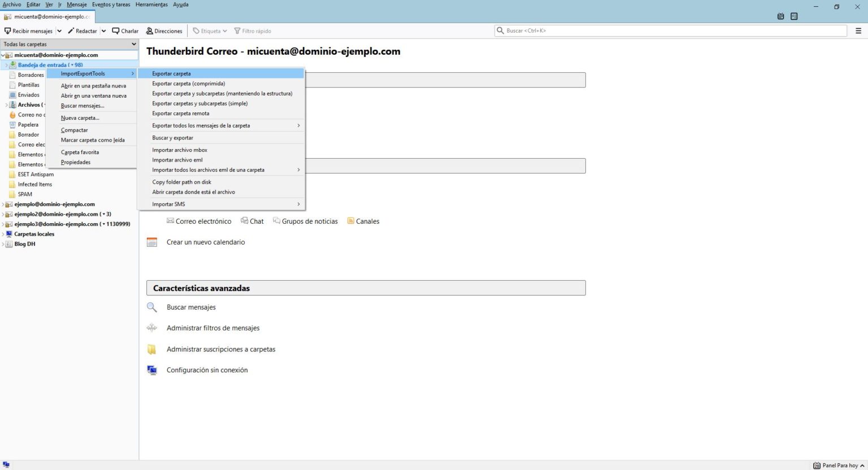Select the Blog DH account row
The height and width of the screenshot is (470, 868).
(x=70, y=244)
